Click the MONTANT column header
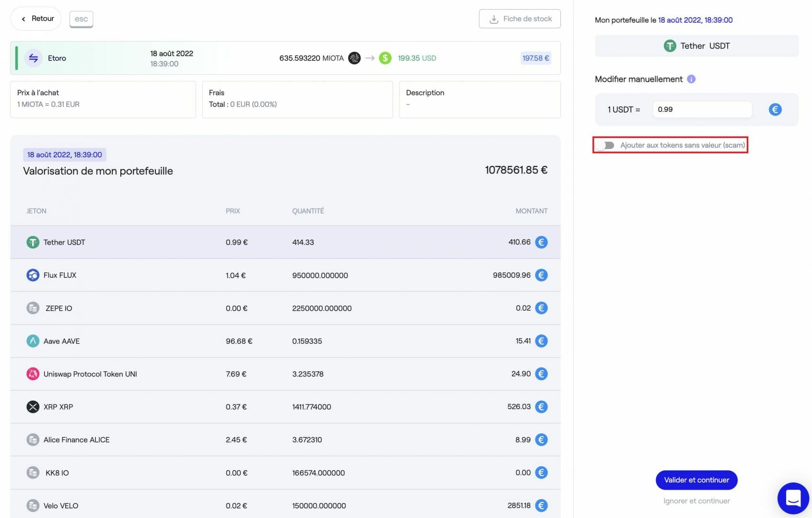 click(532, 211)
